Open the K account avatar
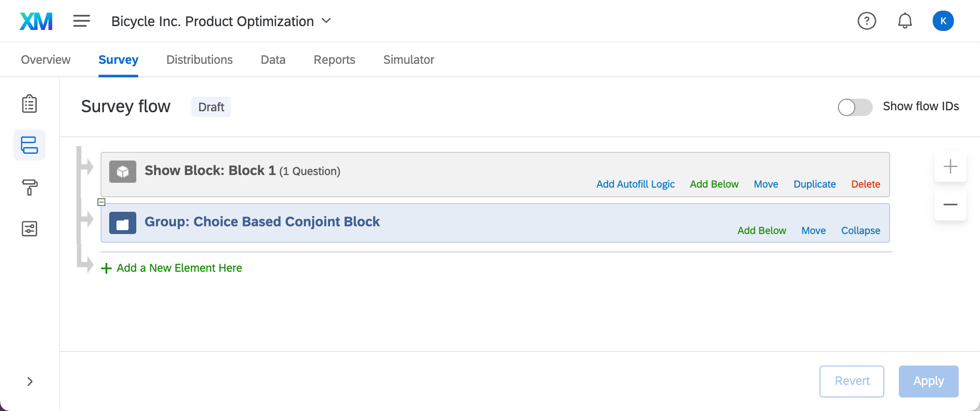The width and height of the screenshot is (980, 411). 943,21
